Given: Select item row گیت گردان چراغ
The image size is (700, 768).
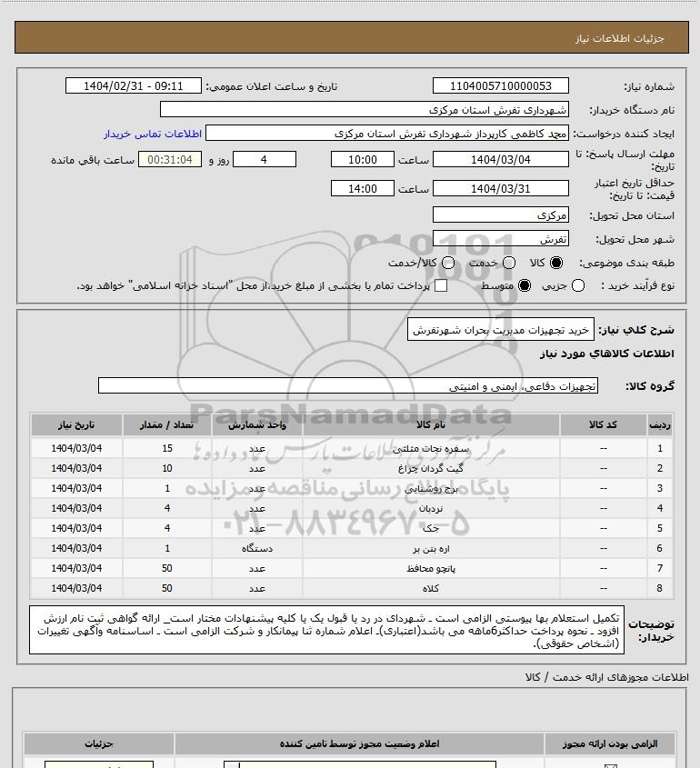Looking at the screenshot, I should click(352, 468).
